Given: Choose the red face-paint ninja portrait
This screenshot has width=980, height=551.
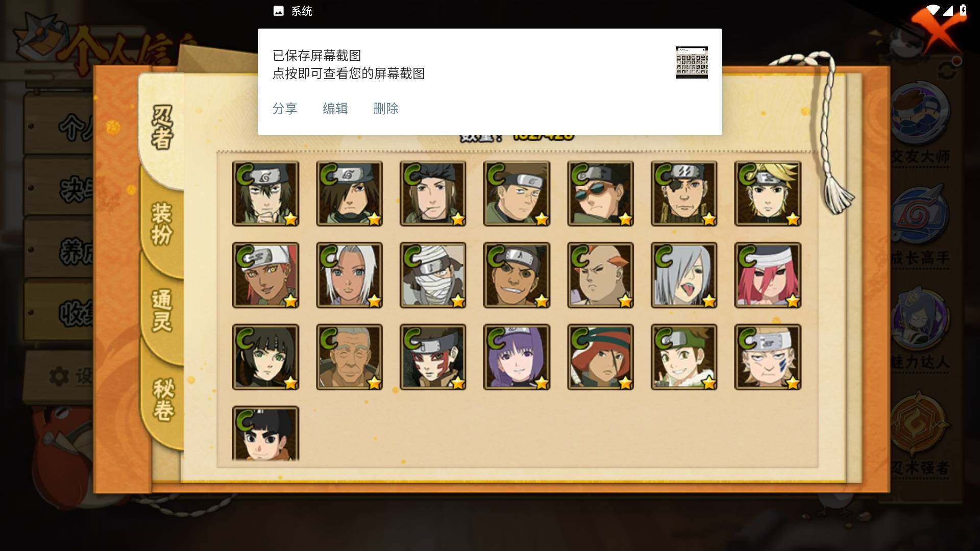Looking at the screenshot, I should (x=433, y=357).
